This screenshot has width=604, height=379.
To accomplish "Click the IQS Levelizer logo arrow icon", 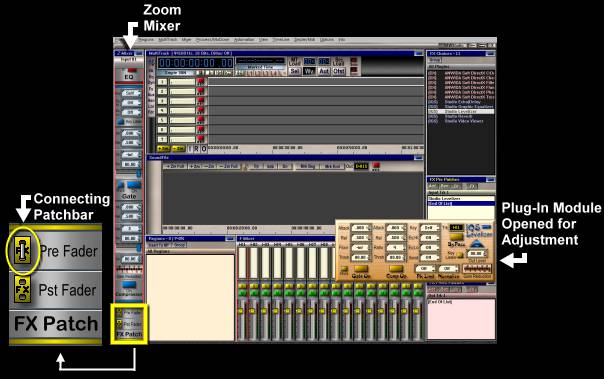I will click(476, 244).
